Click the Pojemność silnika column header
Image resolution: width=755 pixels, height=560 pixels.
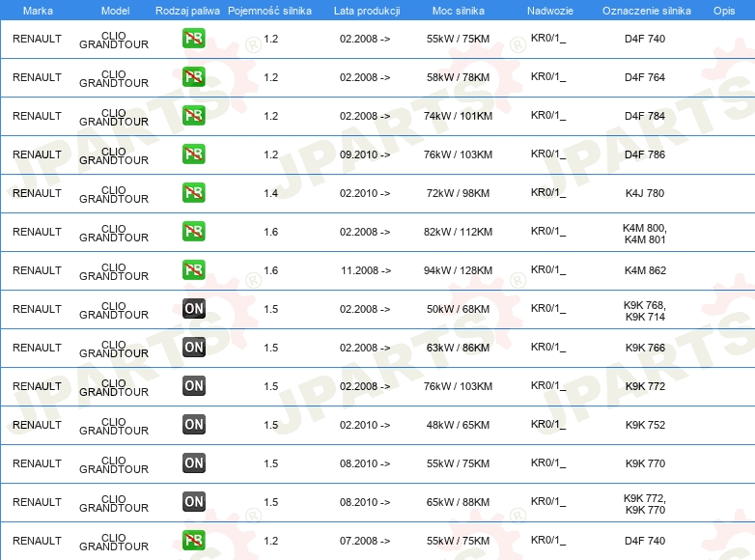pos(269,11)
